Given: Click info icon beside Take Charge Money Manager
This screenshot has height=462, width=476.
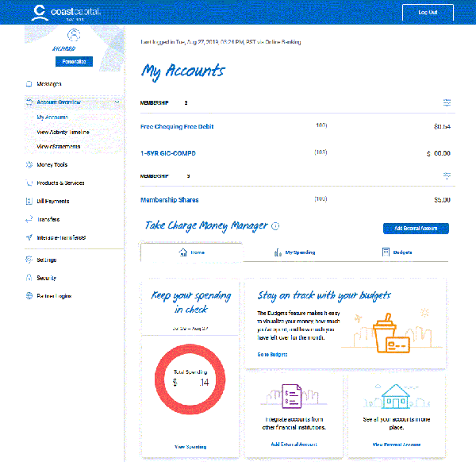Looking at the screenshot, I should (x=275, y=226).
